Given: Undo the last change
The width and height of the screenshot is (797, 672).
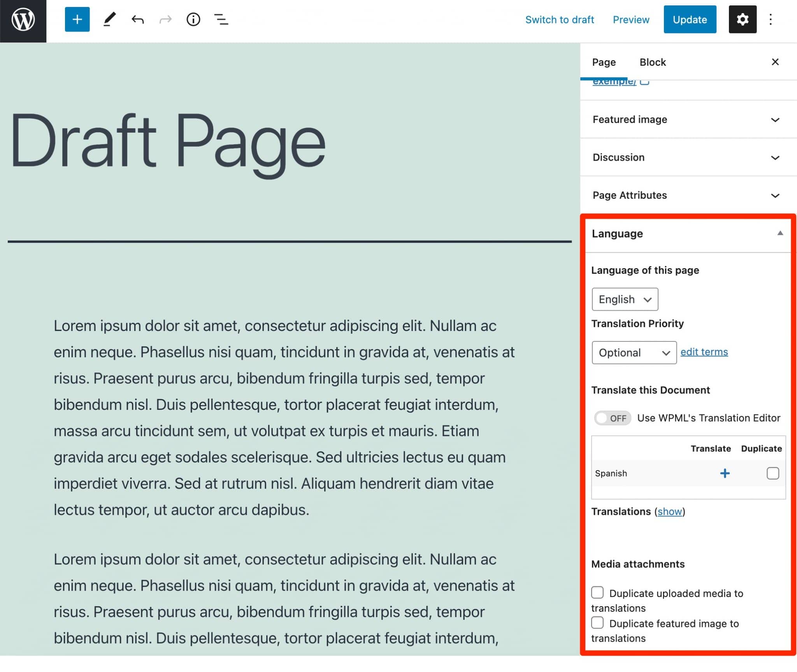Looking at the screenshot, I should click(138, 19).
